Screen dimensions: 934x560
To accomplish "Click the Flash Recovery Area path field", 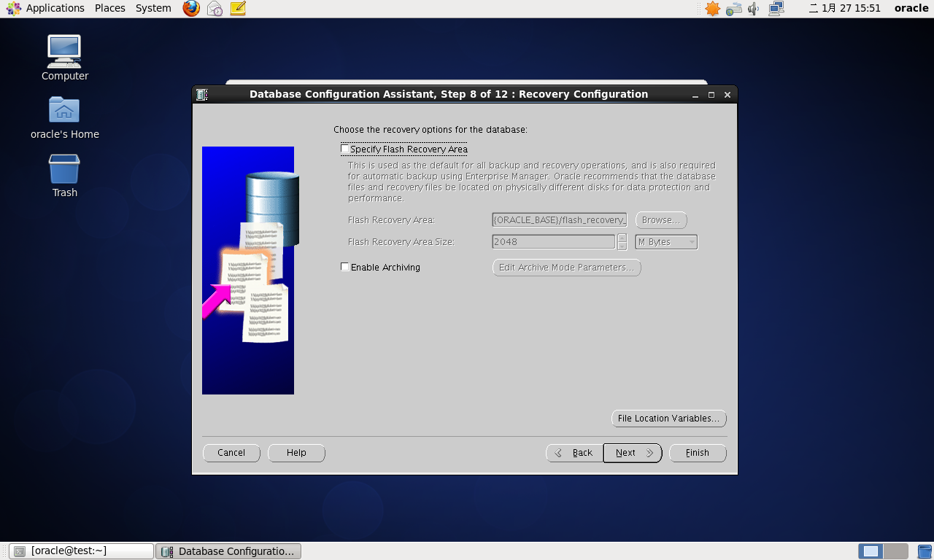I will (x=560, y=220).
